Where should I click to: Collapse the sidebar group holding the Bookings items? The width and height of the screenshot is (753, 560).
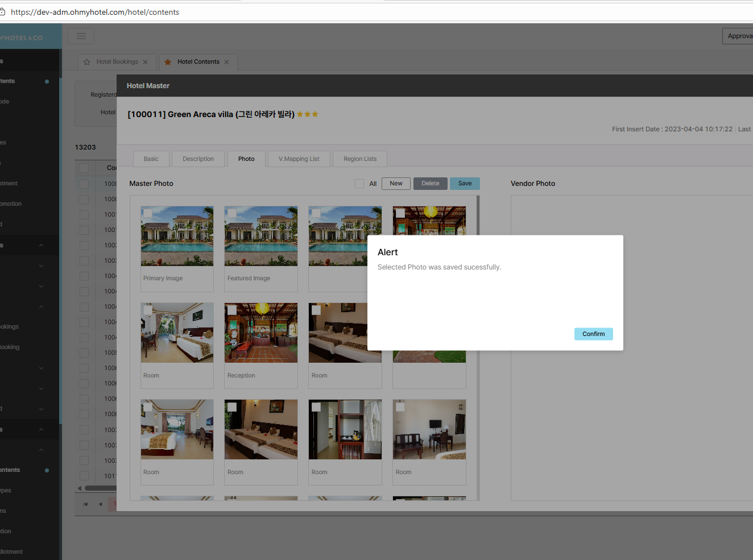[42, 306]
